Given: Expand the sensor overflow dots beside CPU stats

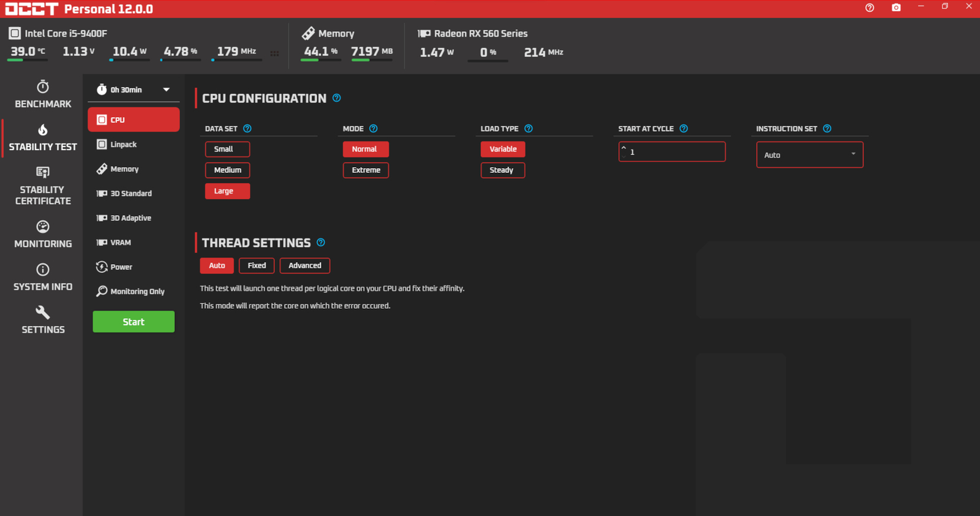Looking at the screenshot, I should [x=274, y=53].
